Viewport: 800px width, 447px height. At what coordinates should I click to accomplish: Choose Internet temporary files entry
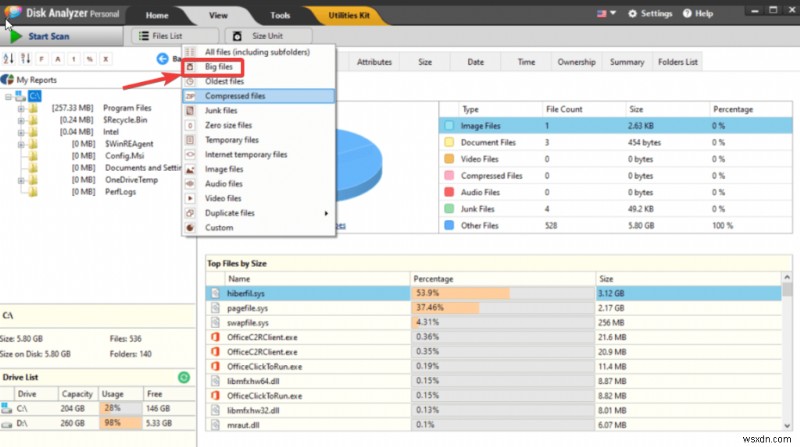point(259,155)
